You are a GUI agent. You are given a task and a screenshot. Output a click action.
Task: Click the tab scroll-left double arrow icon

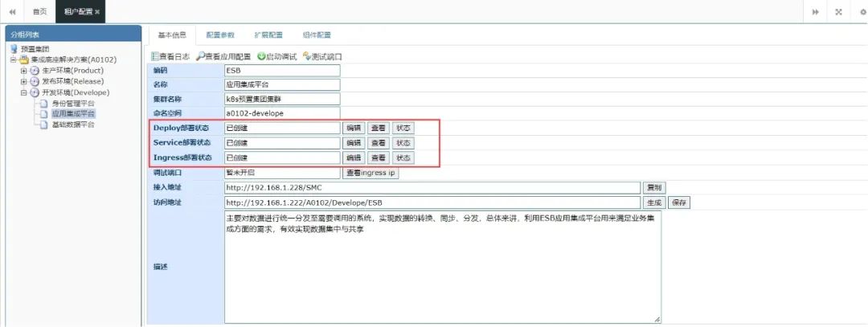pyautogui.click(x=13, y=11)
